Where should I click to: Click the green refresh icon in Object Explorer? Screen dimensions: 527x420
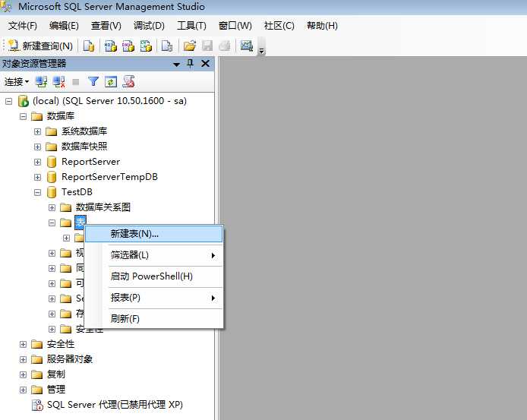111,82
